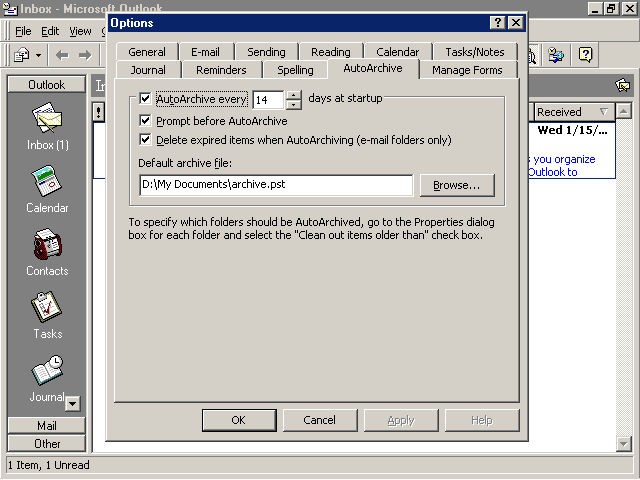Click the New Mail Message toolbar icon
This screenshot has height=480, width=640.
(x=22, y=55)
